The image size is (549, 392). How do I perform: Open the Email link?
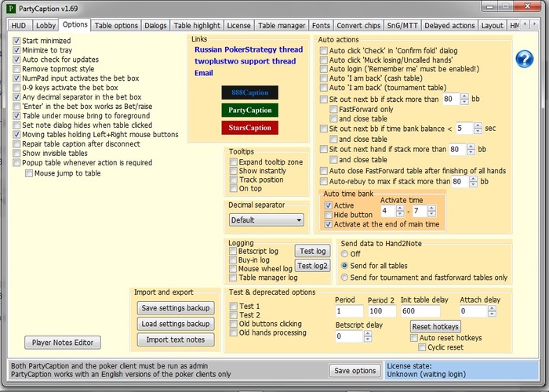pos(204,73)
